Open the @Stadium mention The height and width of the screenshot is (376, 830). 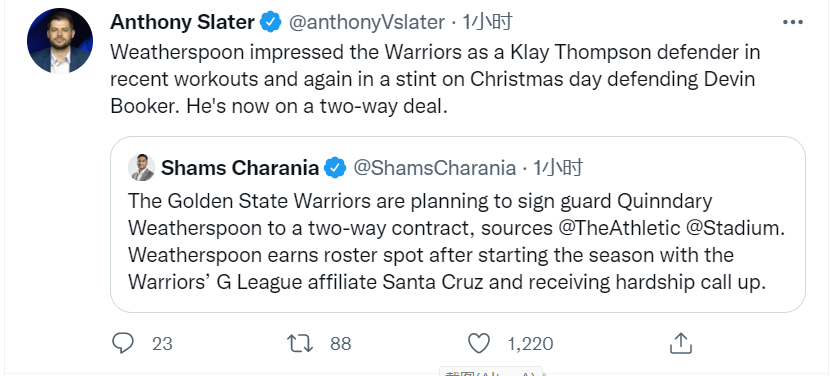click(x=732, y=228)
